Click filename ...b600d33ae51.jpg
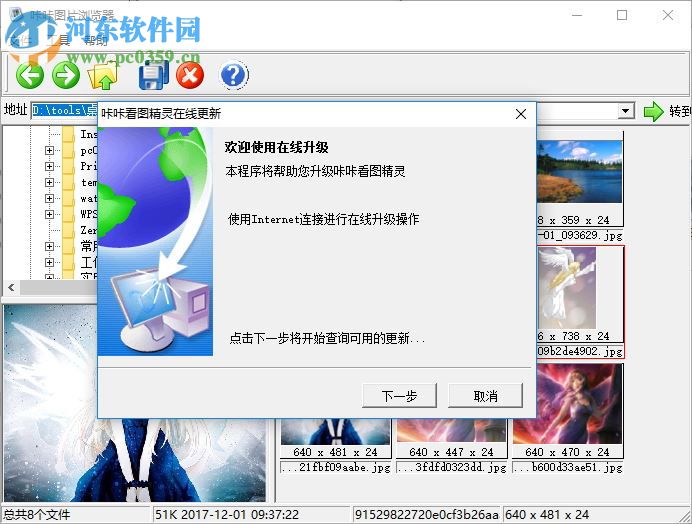The height and width of the screenshot is (524, 692). pos(568,467)
